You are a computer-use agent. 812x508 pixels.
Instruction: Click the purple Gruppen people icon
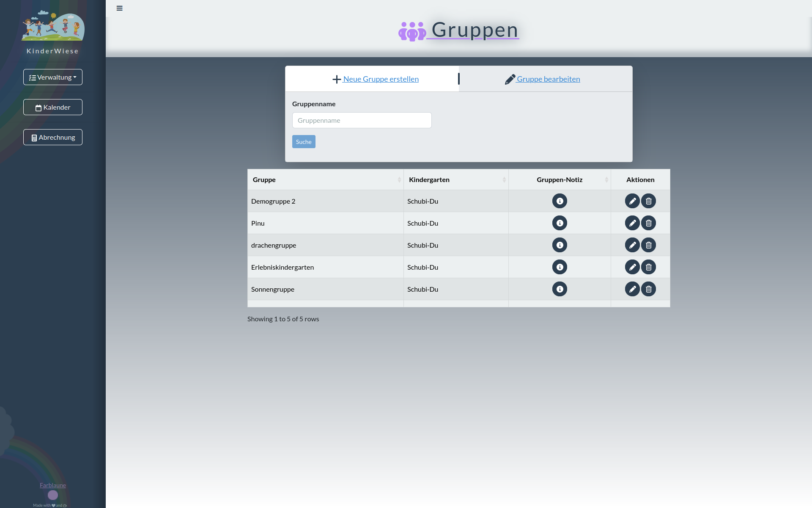pyautogui.click(x=412, y=31)
